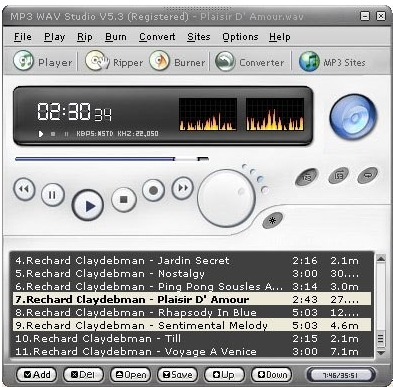Click the right spectrum visualizer display
The width and height of the screenshot is (393, 387).
click(x=275, y=114)
